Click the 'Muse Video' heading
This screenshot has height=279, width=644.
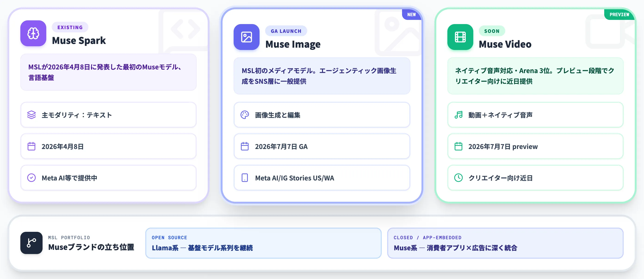click(x=505, y=44)
